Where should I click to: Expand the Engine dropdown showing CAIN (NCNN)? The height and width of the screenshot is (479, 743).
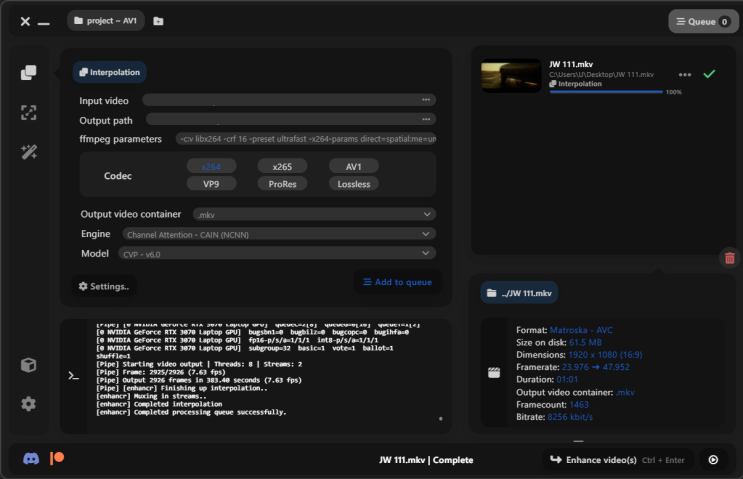[279, 234]
